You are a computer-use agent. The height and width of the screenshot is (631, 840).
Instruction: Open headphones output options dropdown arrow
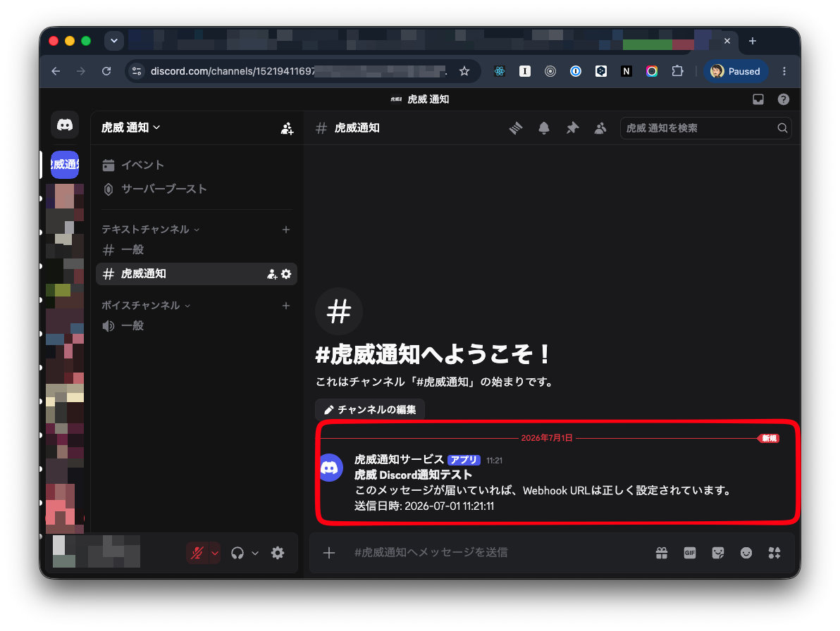[255, 553]
